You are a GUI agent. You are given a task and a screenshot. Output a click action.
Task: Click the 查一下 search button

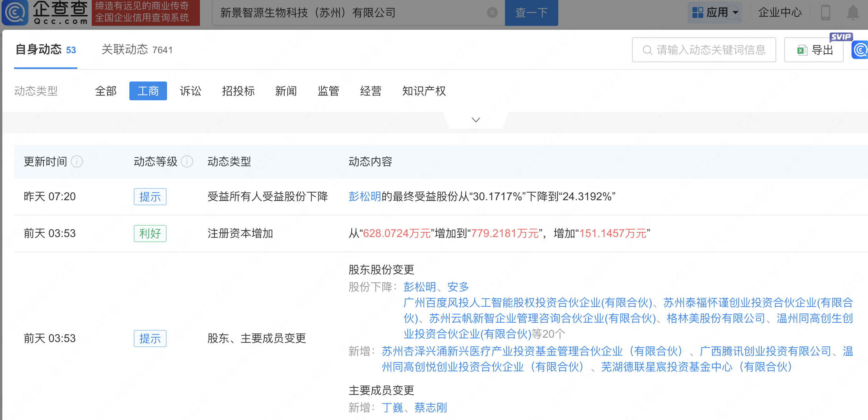point(531,13)
